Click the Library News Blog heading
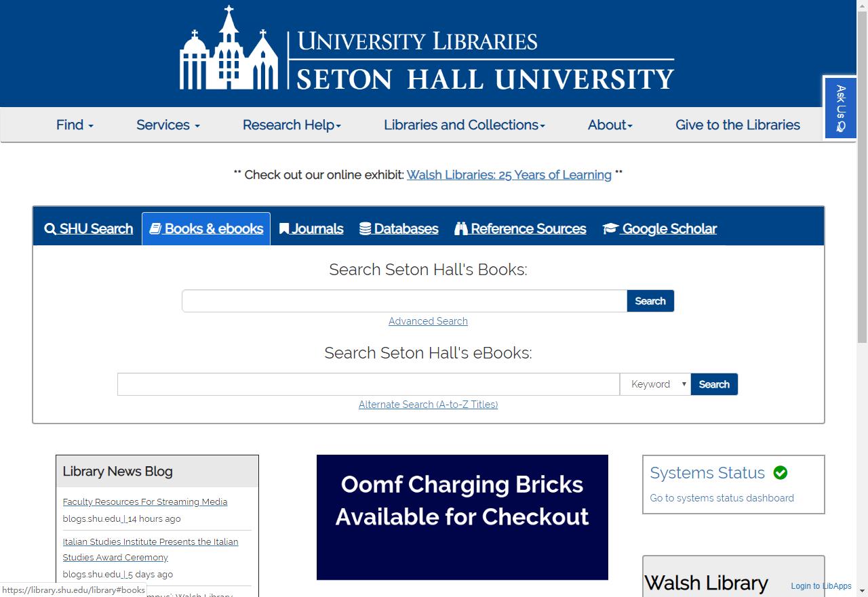The width and height of the screenshot is (868, 597). click(x=118, y=471)
